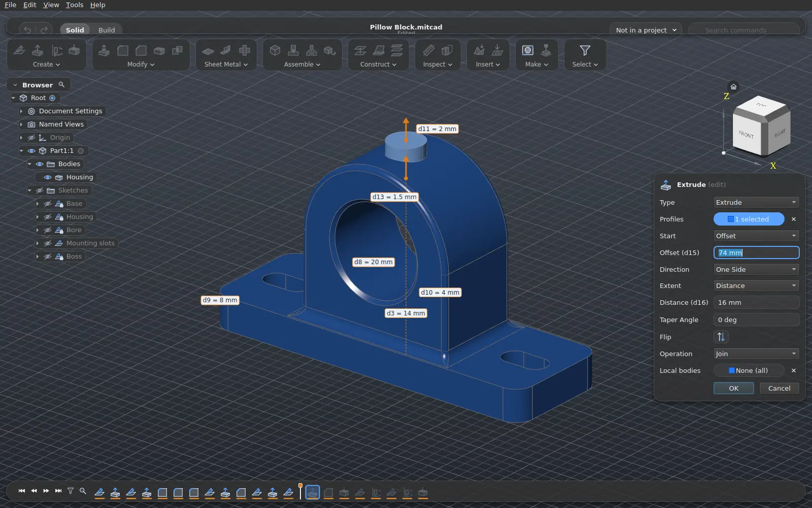The image size is (812, 508).
Task: Click the Browser search magnifier icon
Action: (x=61, y=85)
